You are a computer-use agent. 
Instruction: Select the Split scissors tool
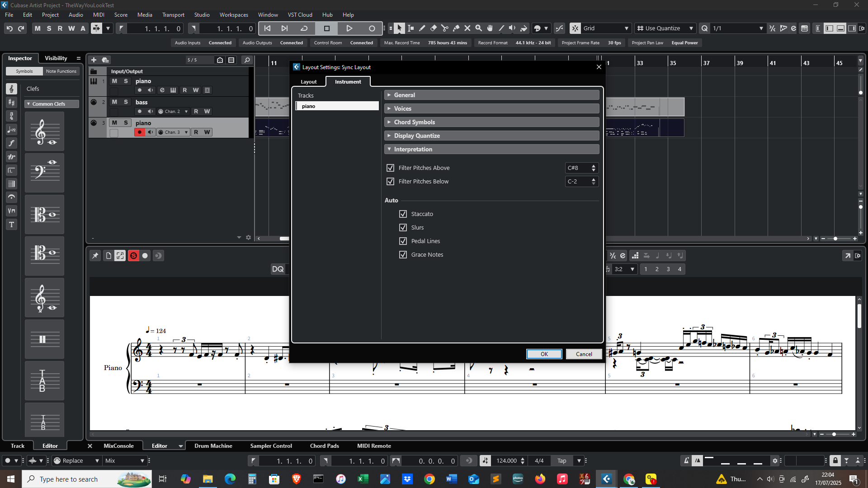[444, 28]
